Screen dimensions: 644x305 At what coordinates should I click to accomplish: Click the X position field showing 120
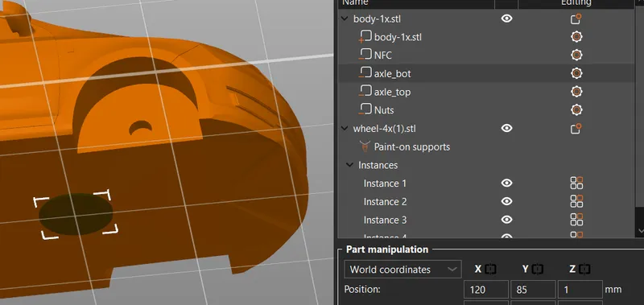point(486,290)
